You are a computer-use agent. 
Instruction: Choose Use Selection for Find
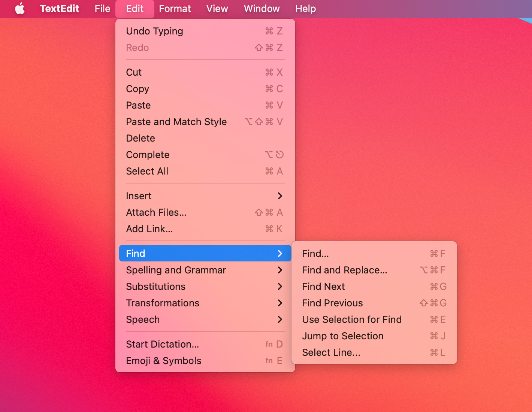[374, 319]
